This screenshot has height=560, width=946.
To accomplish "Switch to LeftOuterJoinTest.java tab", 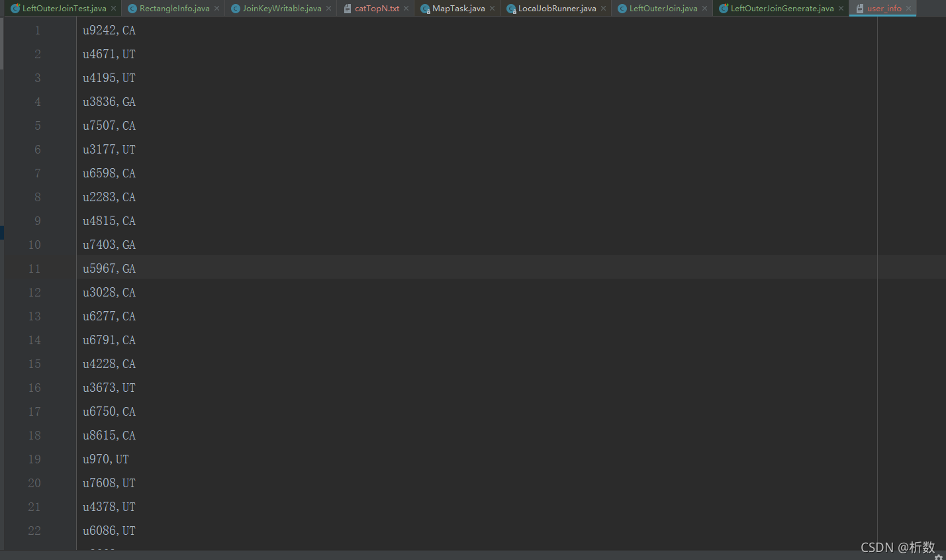I will pyautogui.click(x=64, y=9).
